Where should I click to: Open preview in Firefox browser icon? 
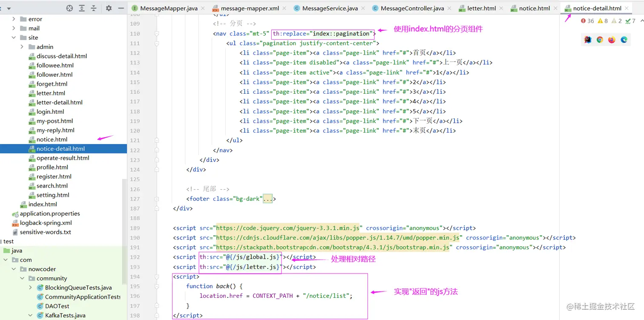point(612,40)
